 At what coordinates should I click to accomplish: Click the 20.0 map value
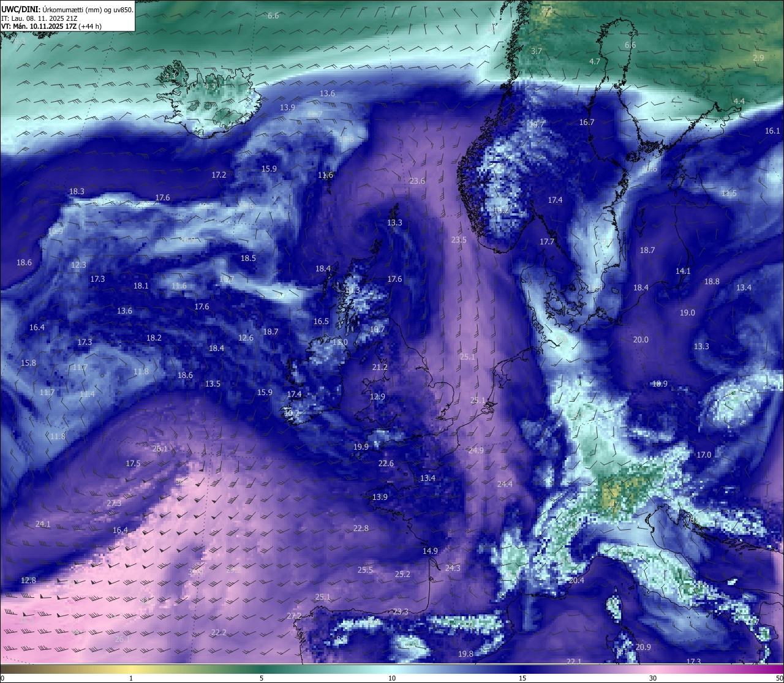pos(641,339)
